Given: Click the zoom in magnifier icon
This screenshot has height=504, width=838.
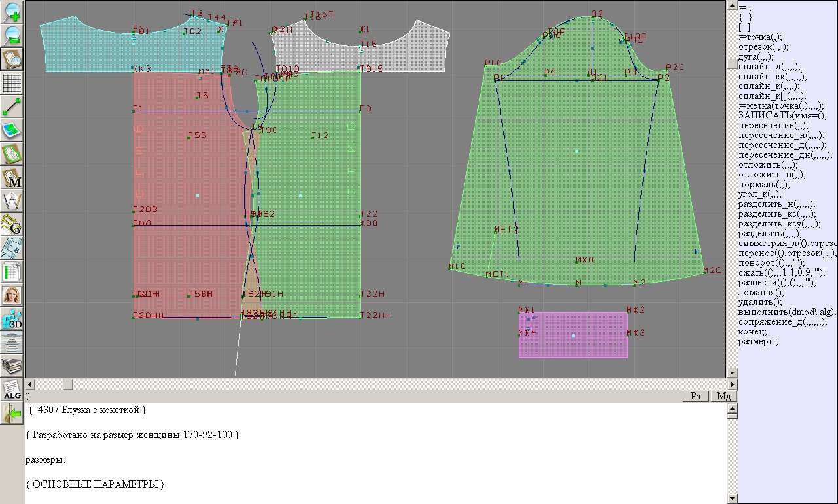Looking at the screenshot, I should pos(12,12).
